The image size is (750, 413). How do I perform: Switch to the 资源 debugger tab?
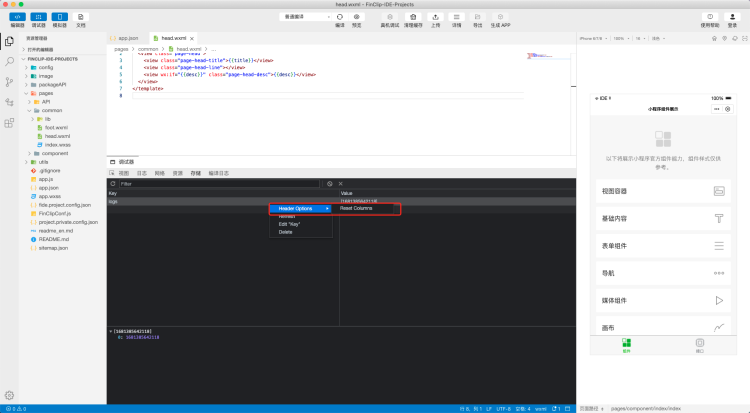coord(178,173)
